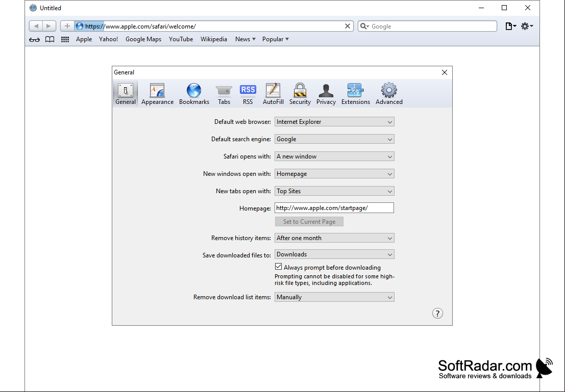Go forward to the next page
565x392 pixels.
click(x=49, y=26)
